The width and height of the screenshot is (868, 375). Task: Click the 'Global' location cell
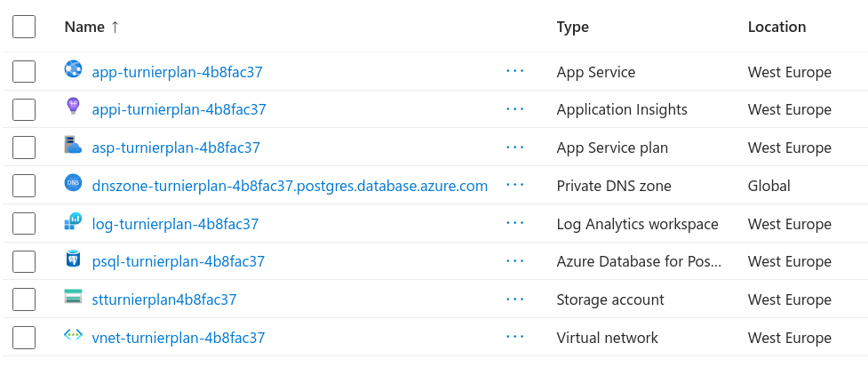[x=768, y=186]
